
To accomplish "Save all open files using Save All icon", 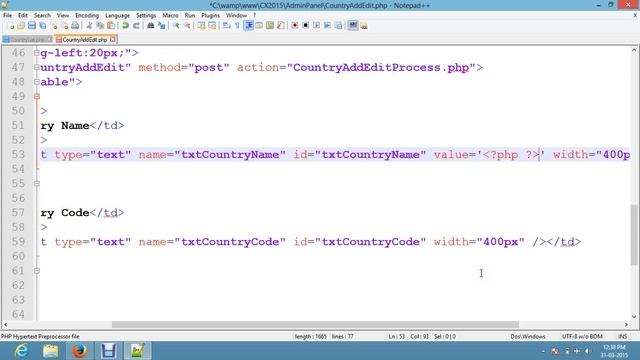I will pyautogui.click(x=42, y=26).
